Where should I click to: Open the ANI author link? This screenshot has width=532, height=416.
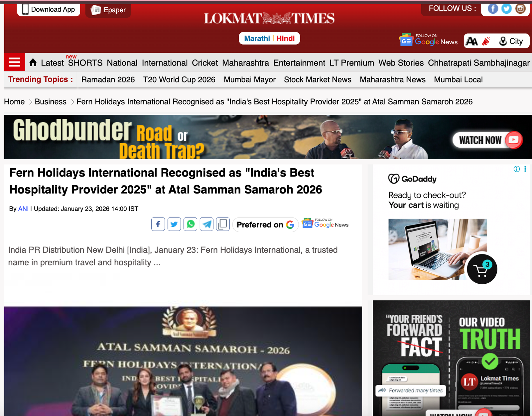coord(23,209)
